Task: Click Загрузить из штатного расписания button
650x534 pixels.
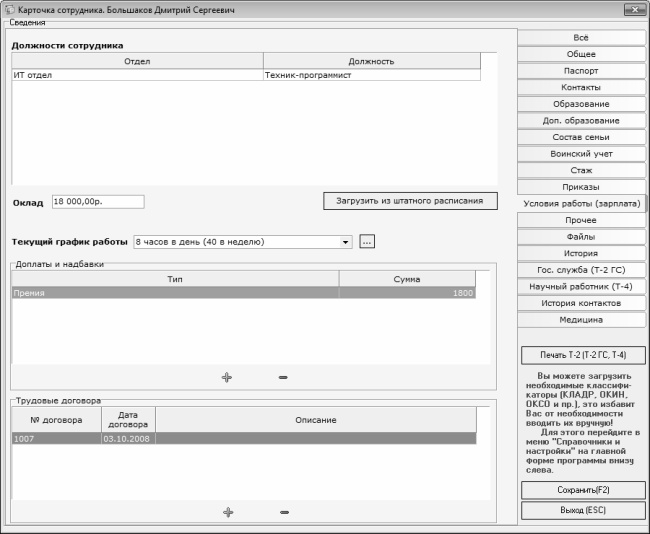Action: point(410,200)
